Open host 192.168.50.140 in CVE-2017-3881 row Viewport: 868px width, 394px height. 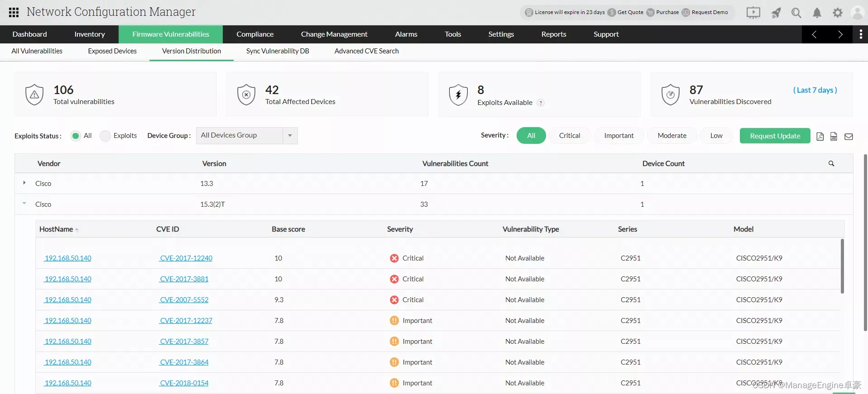point(67,279)
